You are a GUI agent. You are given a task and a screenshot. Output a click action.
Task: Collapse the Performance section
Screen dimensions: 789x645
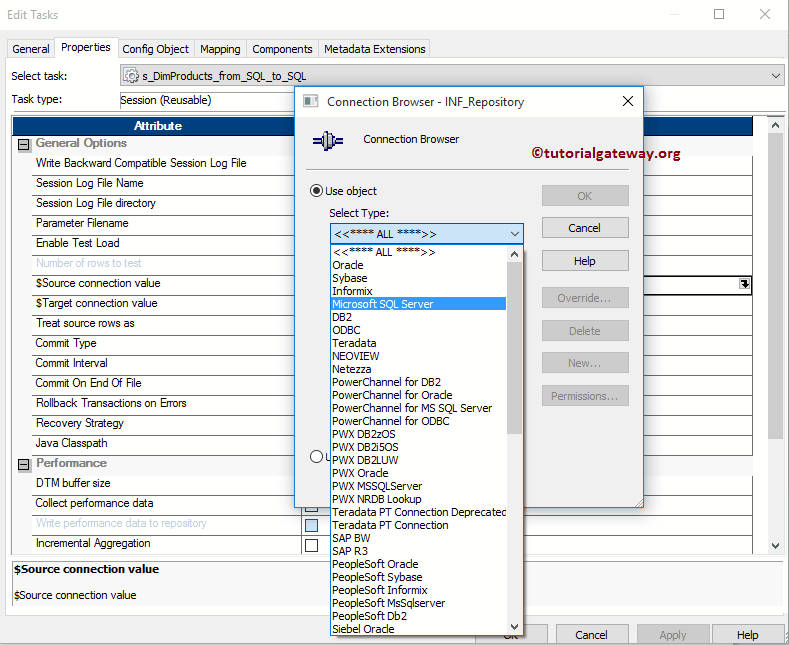(24, 465)
